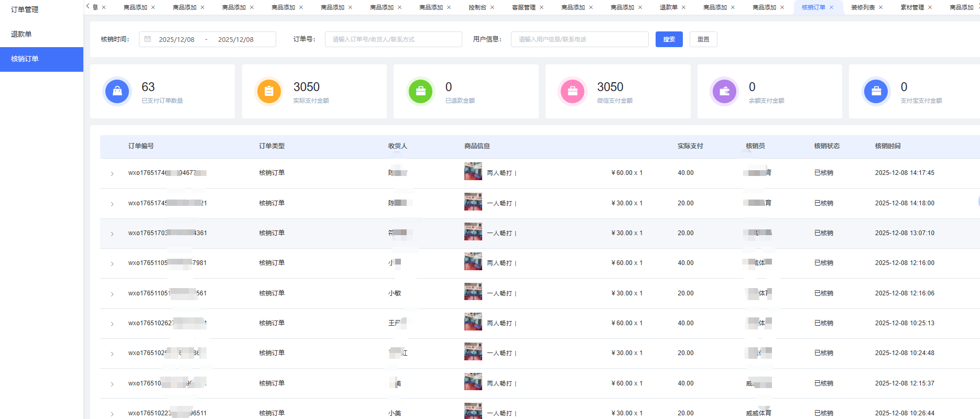
Task: Select 退款单 in the left sidebar
Action: [x=21, y=34]
